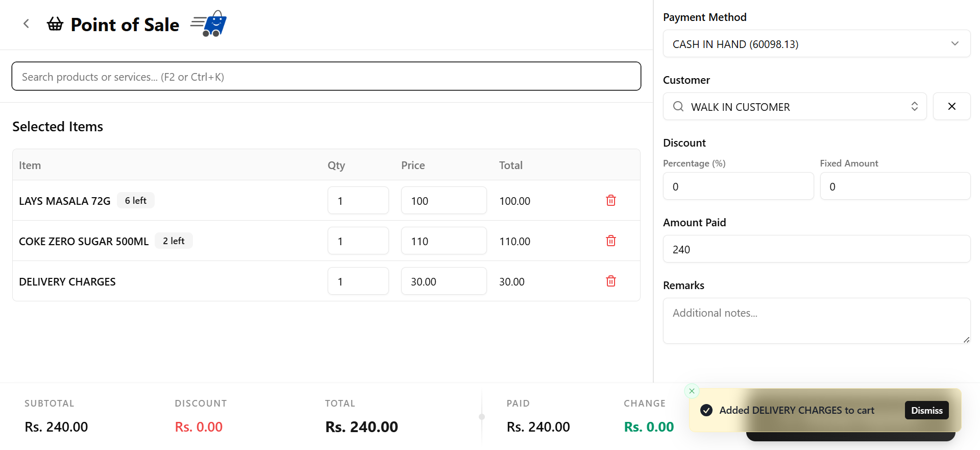Click the Percentage discount field
The height and width of the screenshot is (450, 980).
(x=738, y=186)
